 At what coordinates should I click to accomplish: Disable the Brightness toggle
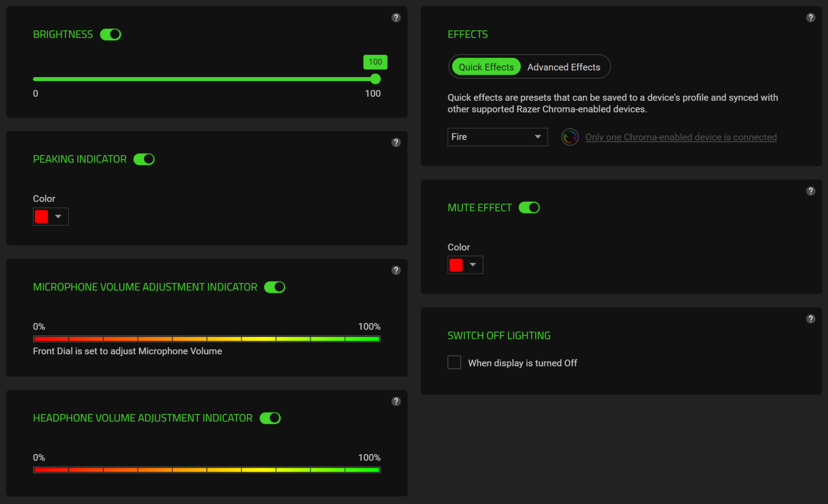click(x=111, y=35)
